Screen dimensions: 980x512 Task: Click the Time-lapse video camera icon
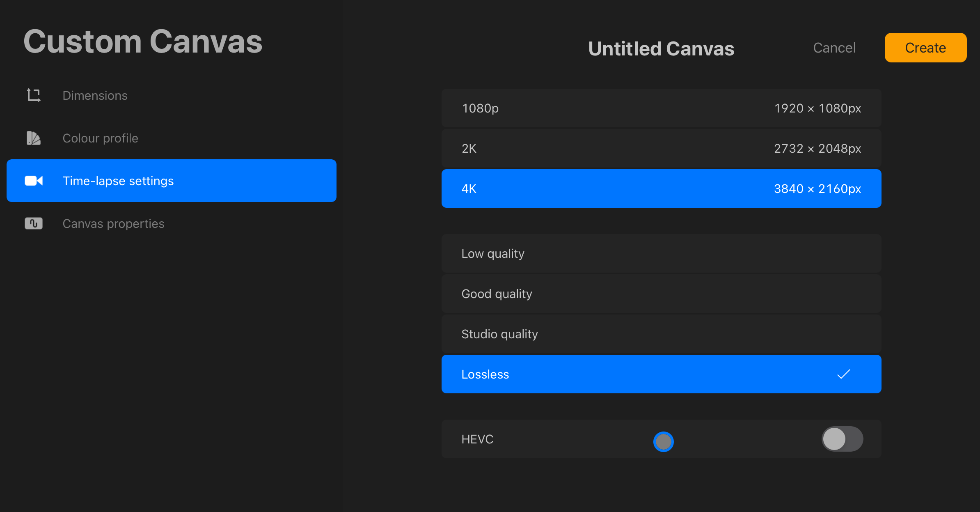tap(34, 181)
